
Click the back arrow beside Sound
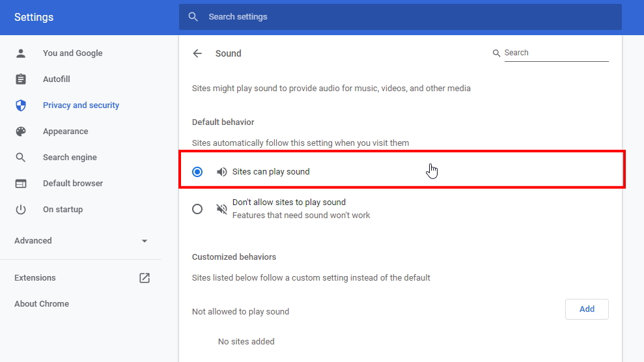click(197, 53)
